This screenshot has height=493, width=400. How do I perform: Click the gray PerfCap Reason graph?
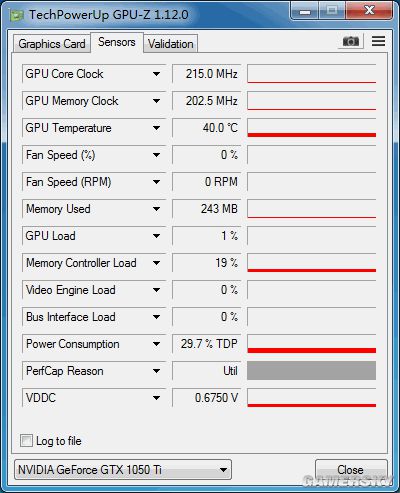pyautogui.click(x=312, y=371)
